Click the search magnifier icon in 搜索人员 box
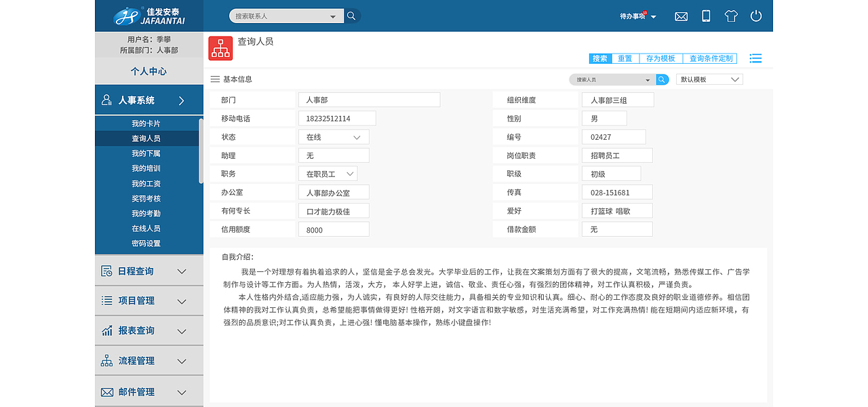This screenshot has width=868, height=407. (661, 79)
